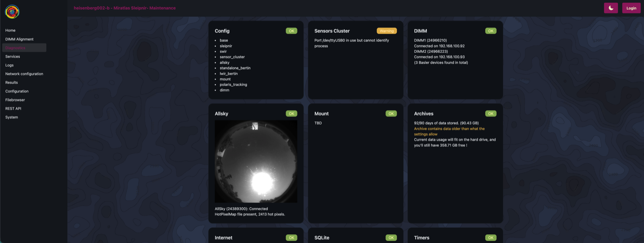
Task: Open Filebrowser in the sidebar
Action: (15, 100)
